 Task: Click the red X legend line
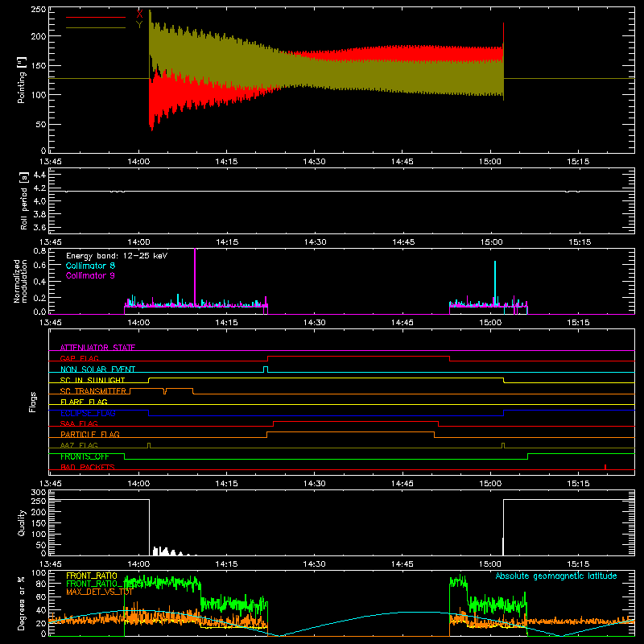point(96,17)
